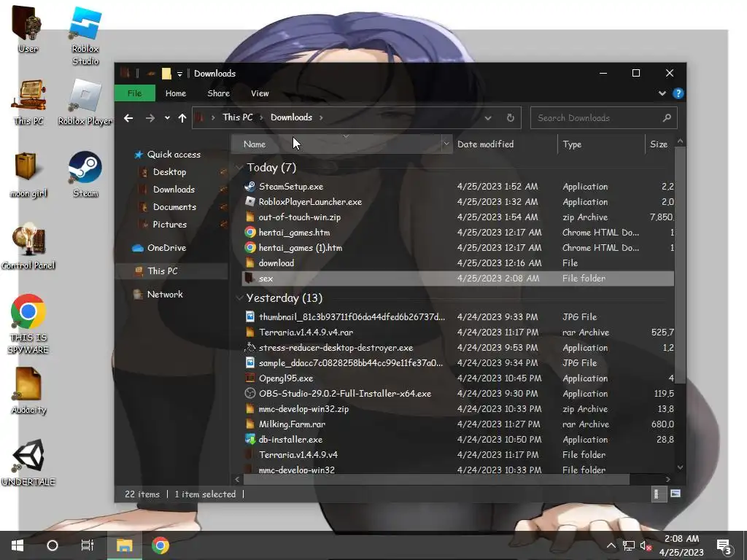Click the muted speaker tray icon
Screen dimensions: 747x560
pos(646,545)
